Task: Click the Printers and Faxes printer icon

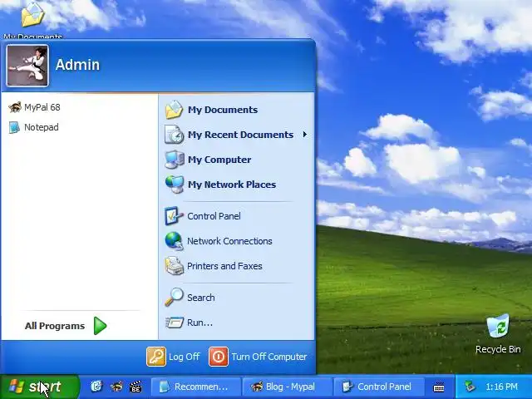Action: (174, 266)
